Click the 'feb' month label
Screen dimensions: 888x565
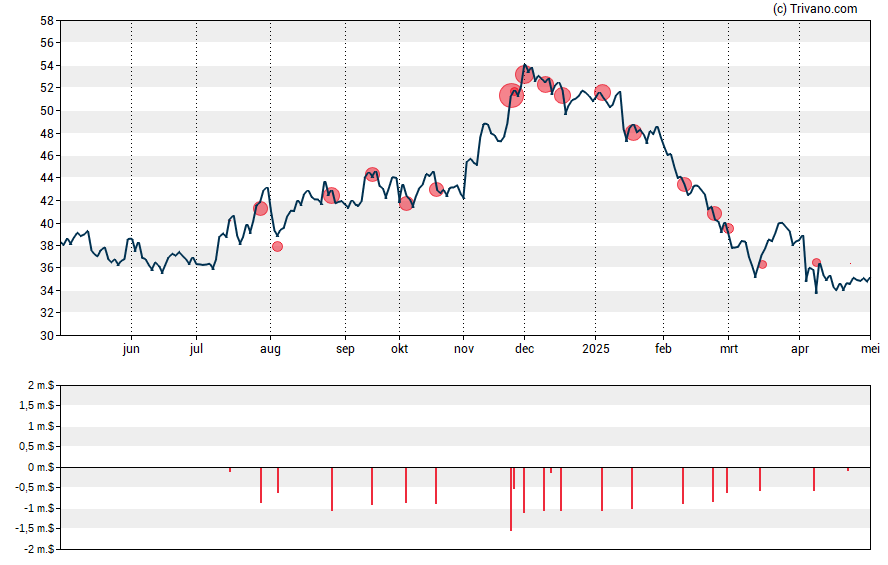tap(663, 349)
